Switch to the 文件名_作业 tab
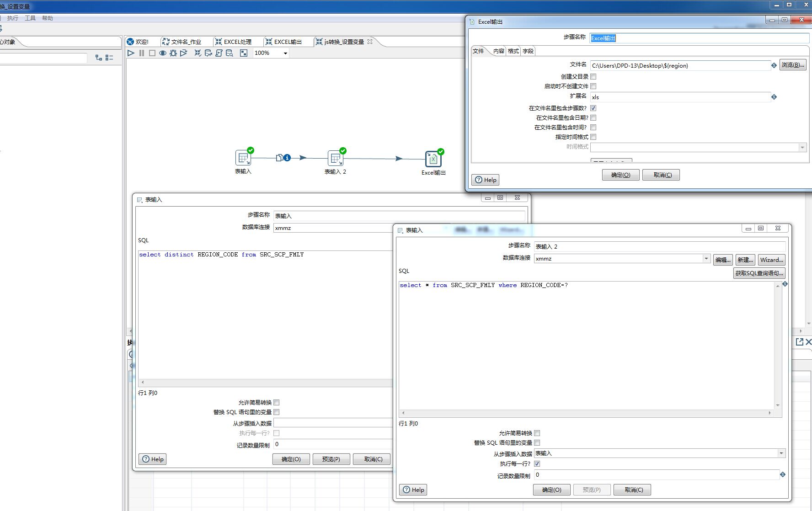The height and width of the screenshot is (511, 812). pos(182,42)
